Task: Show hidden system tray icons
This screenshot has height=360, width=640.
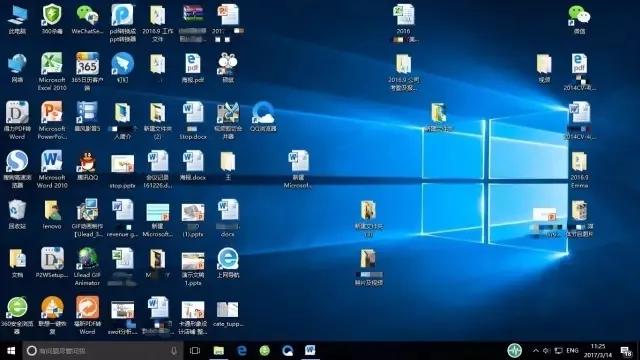Action: pos(536,351)
